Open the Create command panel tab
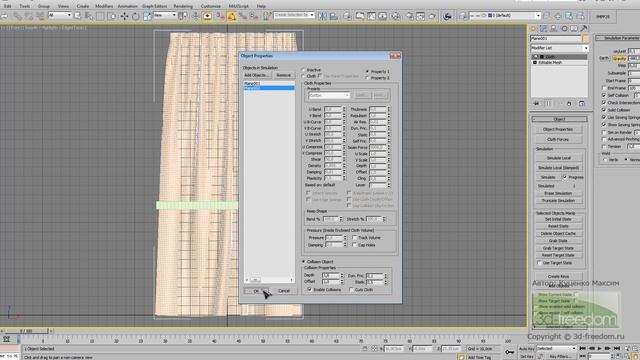This screenshot has width=640, height=360. (x=533, y=29)
